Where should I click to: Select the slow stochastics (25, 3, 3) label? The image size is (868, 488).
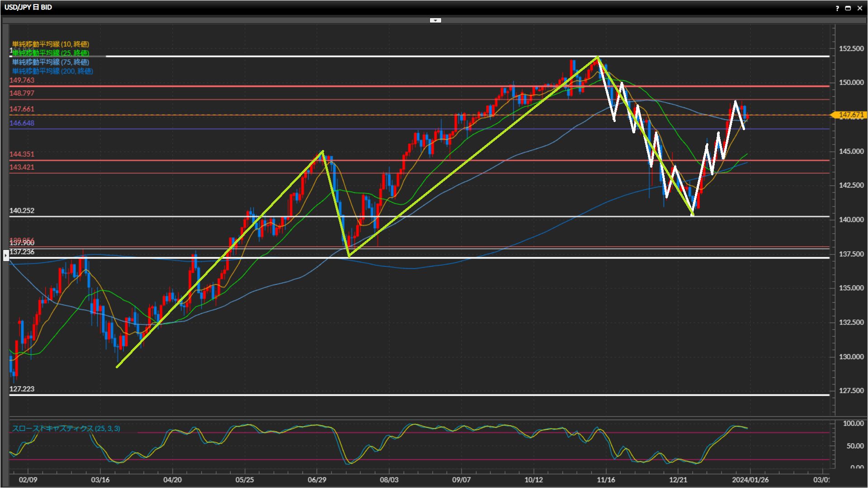click(66, 428)
